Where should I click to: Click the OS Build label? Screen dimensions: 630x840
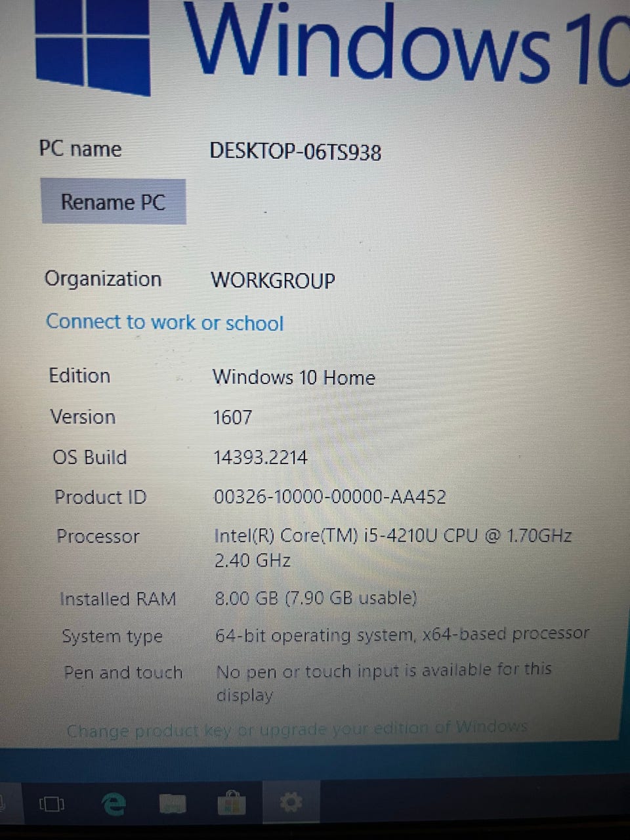pyautogui.click(x=90, y=457)
